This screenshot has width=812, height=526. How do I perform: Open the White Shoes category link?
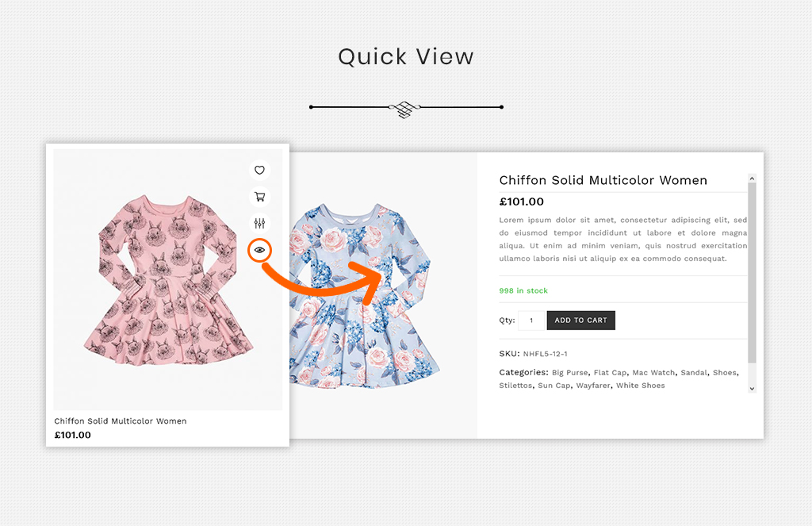tap(641, 386)
